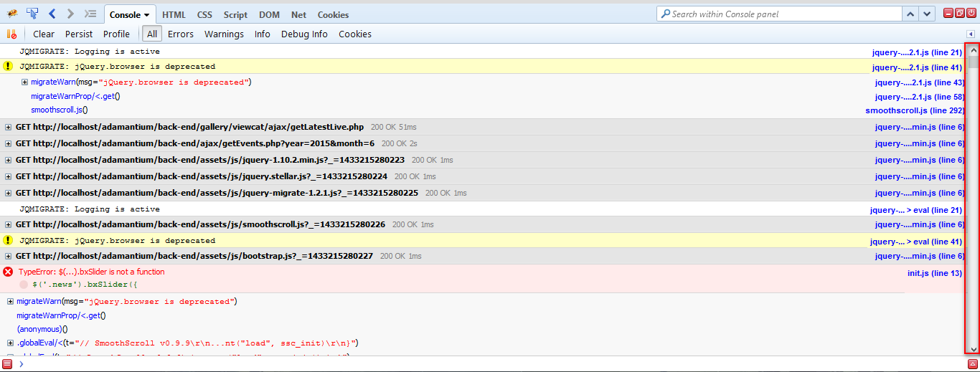Switch to multi-line command editor icon
The width and height of the screenshot is (980, 372).
tap(973, 364)
